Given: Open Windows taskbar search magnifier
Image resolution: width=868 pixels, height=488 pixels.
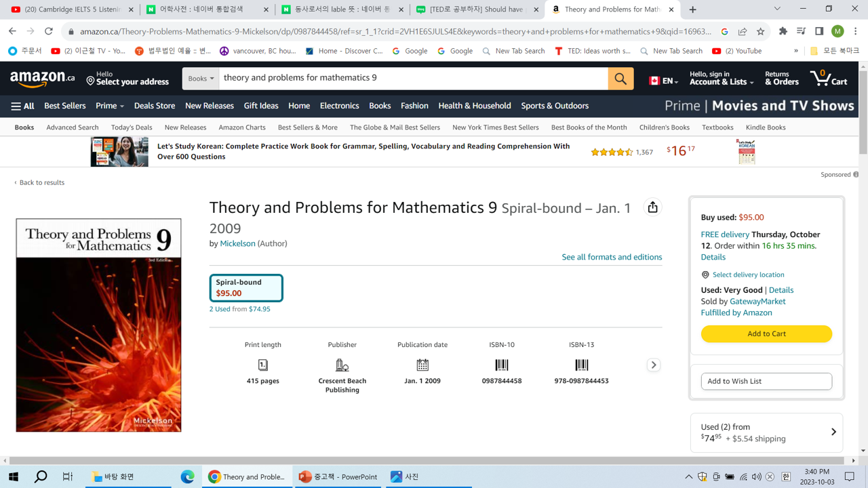Looking at the screenshot, I should [x=41, y=476].
